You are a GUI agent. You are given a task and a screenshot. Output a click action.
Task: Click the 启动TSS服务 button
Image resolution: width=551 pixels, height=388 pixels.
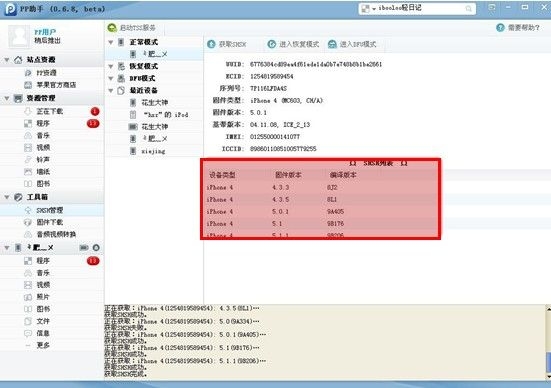tap(132, 27)
